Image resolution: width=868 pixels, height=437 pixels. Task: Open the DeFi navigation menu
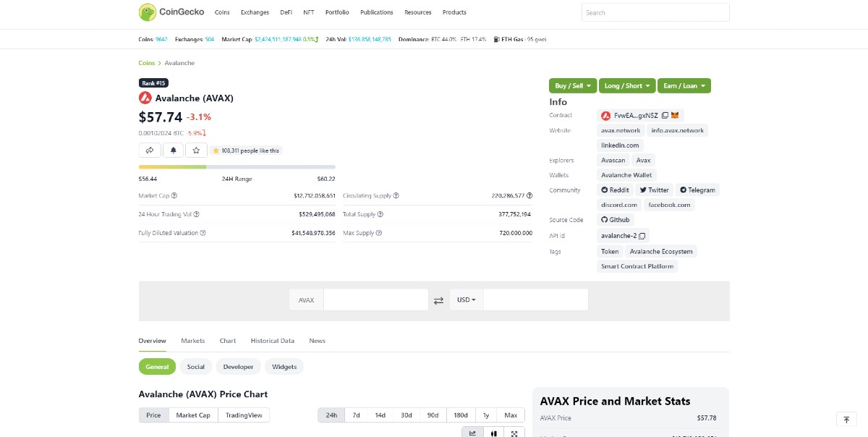coord(286,12)
